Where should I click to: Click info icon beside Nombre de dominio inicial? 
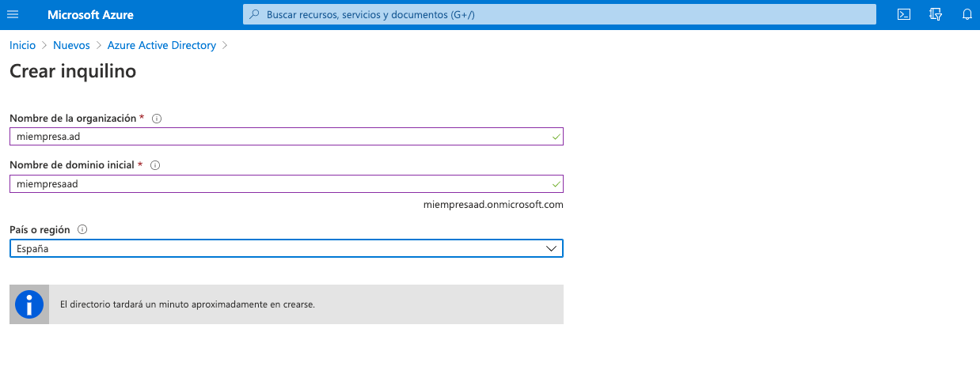(155, 165)
